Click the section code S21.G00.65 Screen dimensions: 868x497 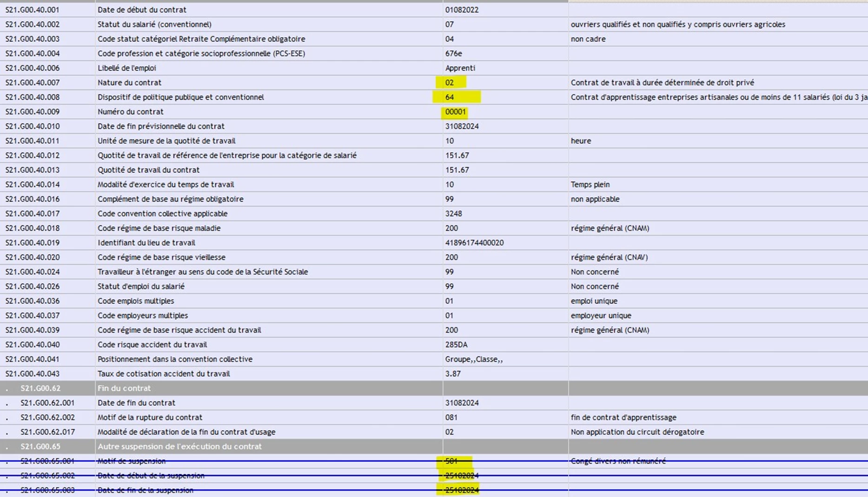40,446
